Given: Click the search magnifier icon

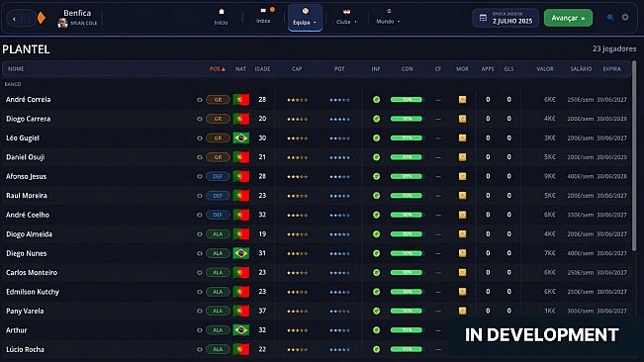Looking at the screenshot, I should point(610,17).
